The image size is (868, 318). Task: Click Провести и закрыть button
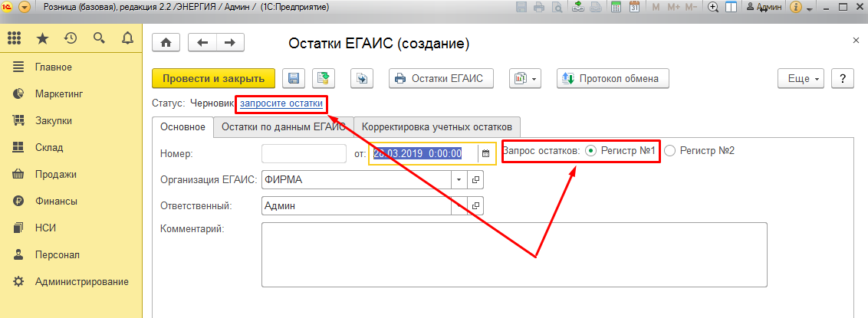[x=214, y=78]
